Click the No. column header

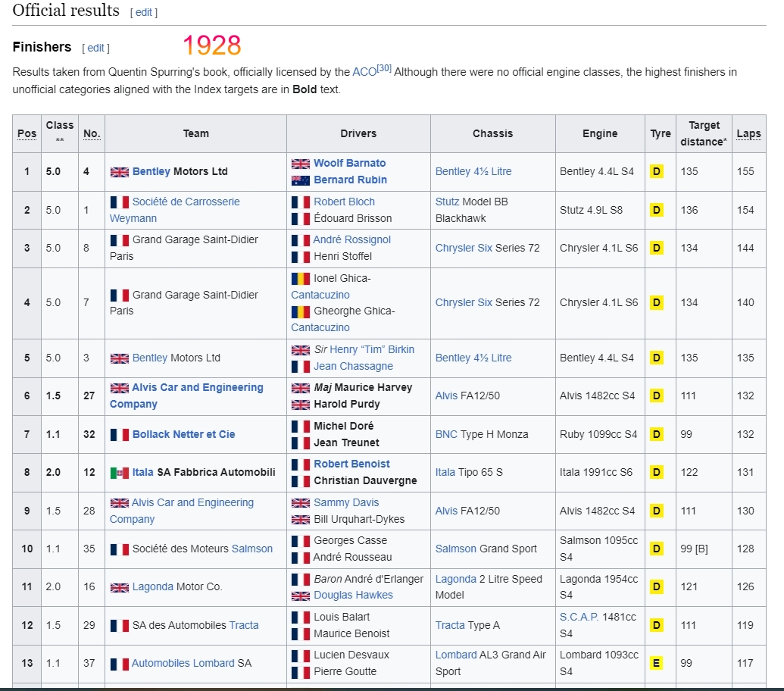point(92,134)
